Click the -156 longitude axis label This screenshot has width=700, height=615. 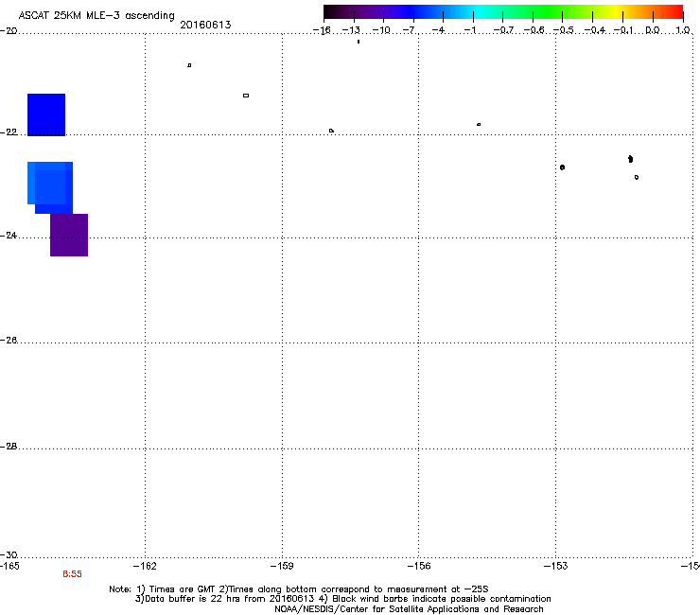pos(419,567)
